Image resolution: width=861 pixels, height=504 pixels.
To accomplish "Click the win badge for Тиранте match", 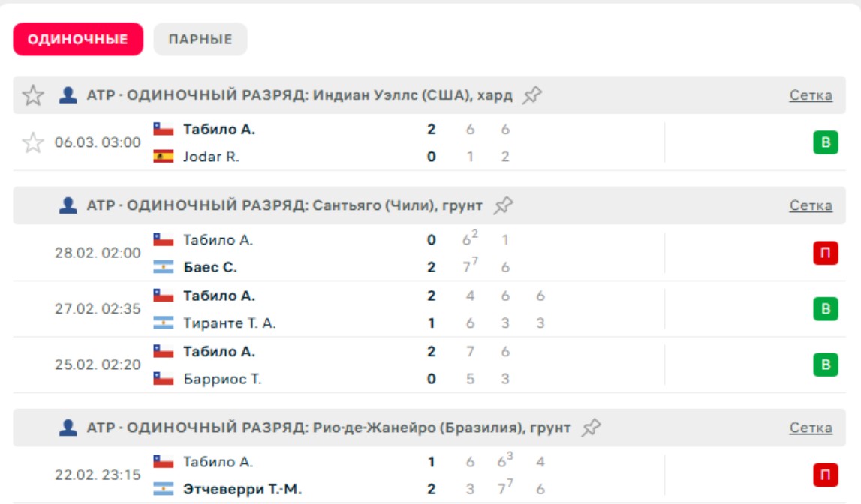I will tap(825, 309).
